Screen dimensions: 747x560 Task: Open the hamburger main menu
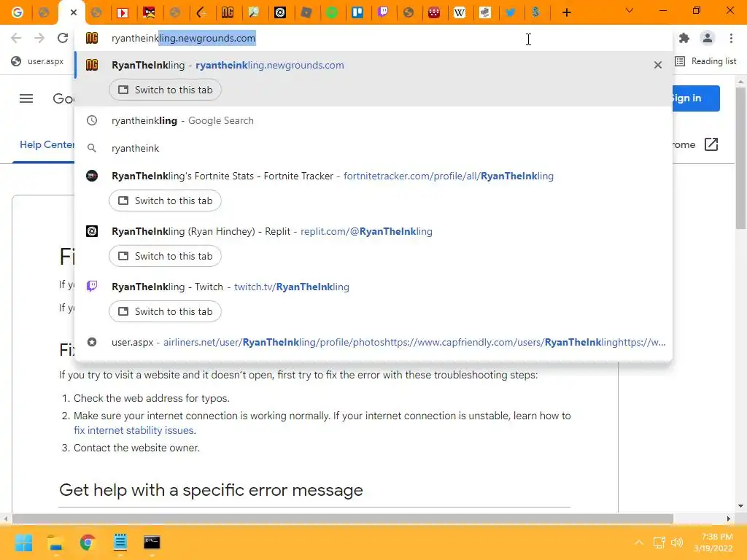click(x=26, y=98)
